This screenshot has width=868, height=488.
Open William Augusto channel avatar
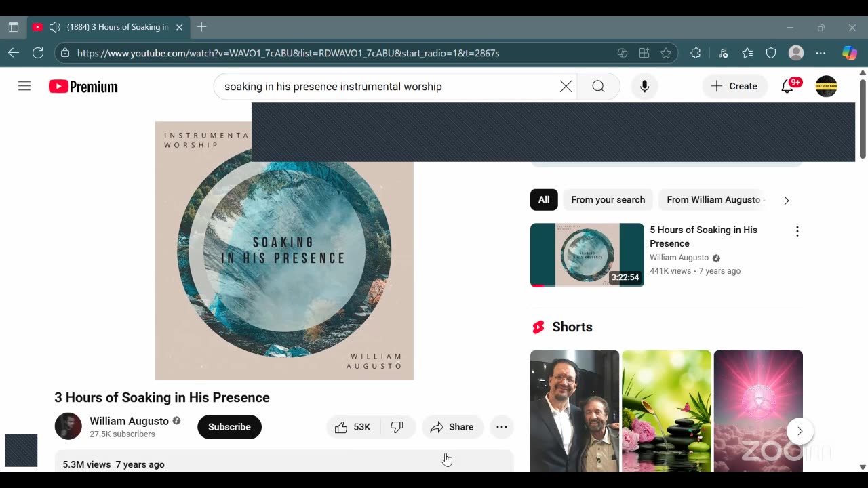click(x=68, y=426)
